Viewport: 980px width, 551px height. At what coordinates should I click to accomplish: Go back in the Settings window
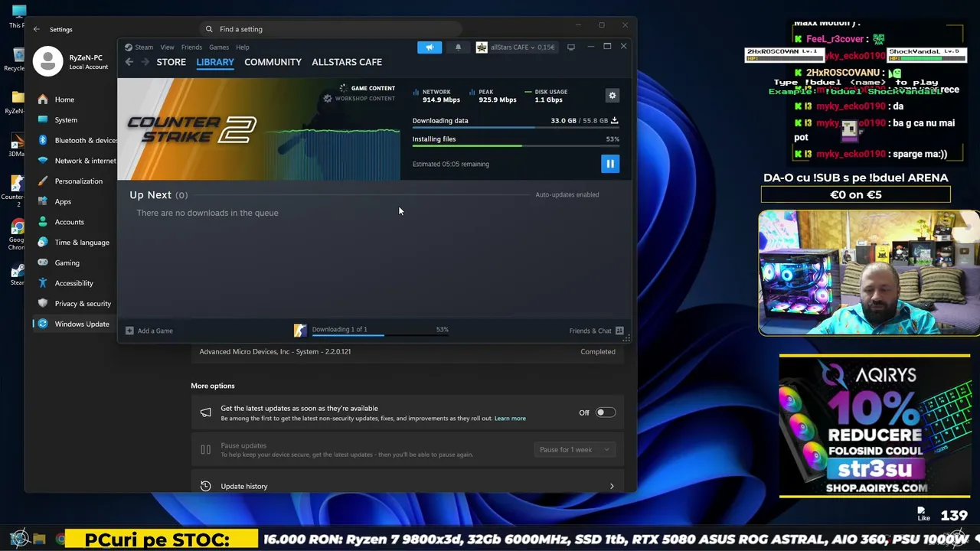[x=36, y=29]
